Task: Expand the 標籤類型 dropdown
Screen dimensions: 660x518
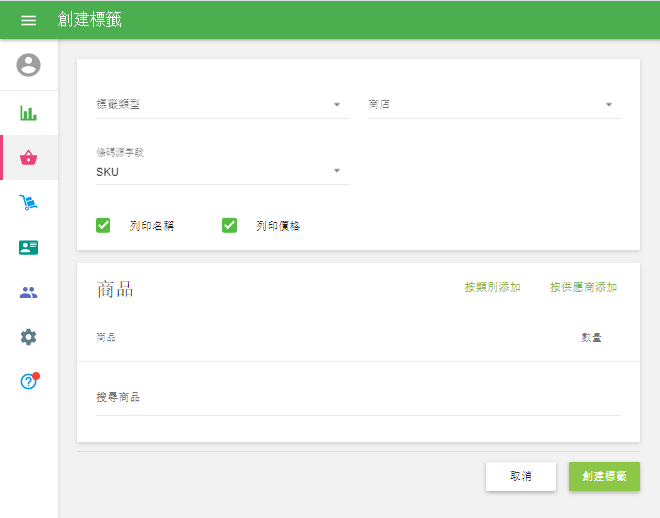Action: 222,104
